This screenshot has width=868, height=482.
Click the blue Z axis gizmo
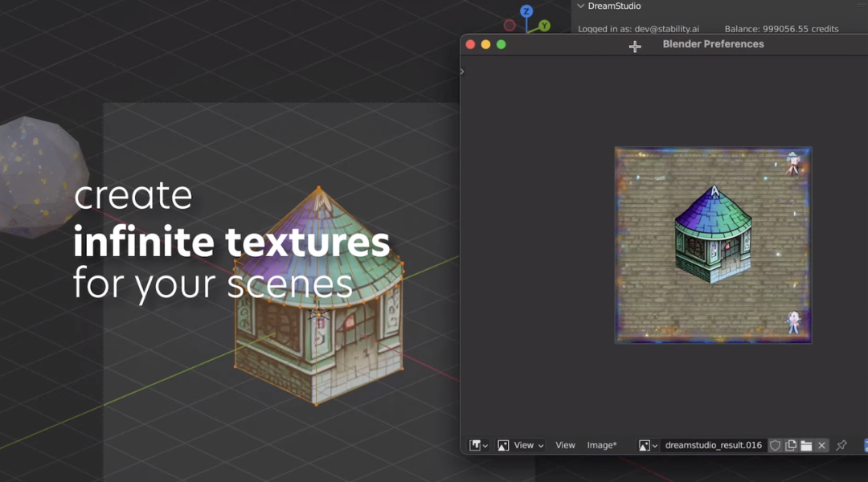tap(526, 11)
